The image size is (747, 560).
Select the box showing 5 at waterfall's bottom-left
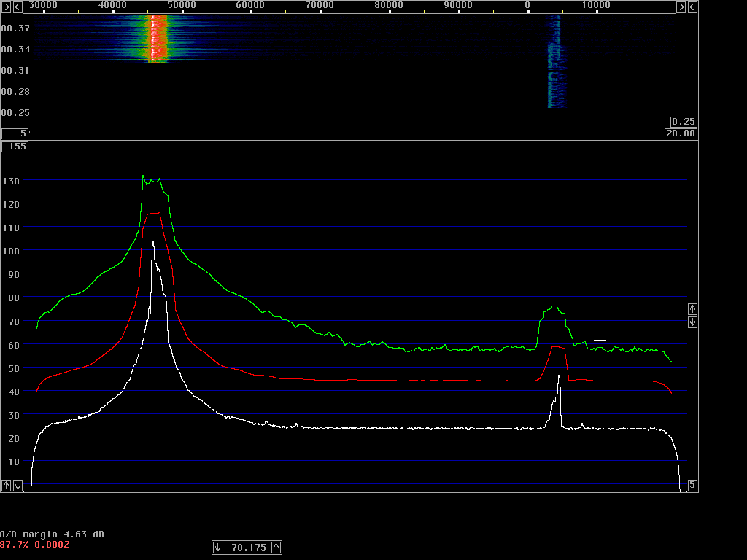[x=15, y=133]
